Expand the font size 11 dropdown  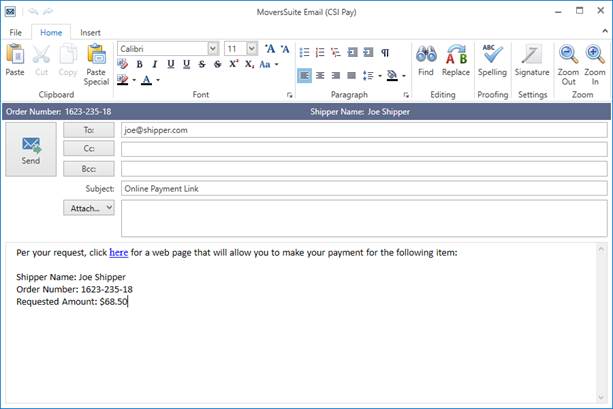(x=253, y=48)
